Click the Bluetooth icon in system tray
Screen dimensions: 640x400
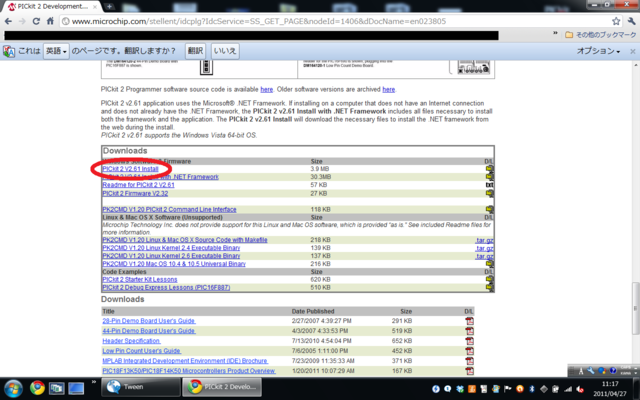[x=531, y=389]
